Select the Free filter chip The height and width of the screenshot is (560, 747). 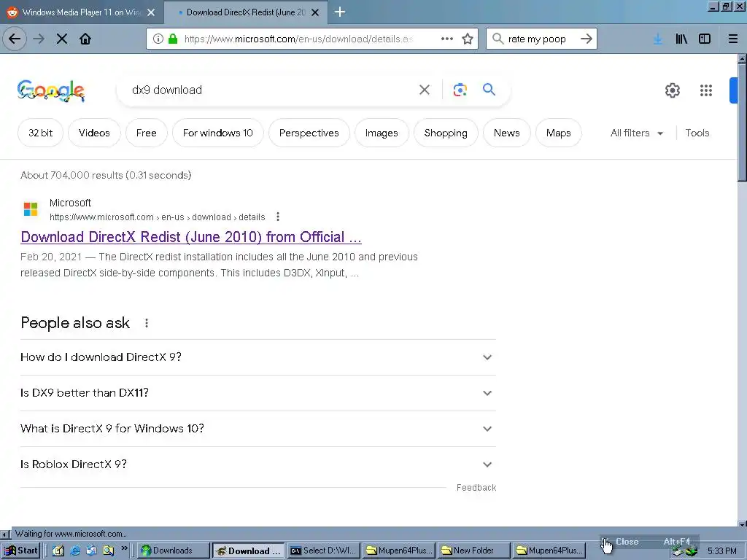pyautogui.click(x=146, y=133)
